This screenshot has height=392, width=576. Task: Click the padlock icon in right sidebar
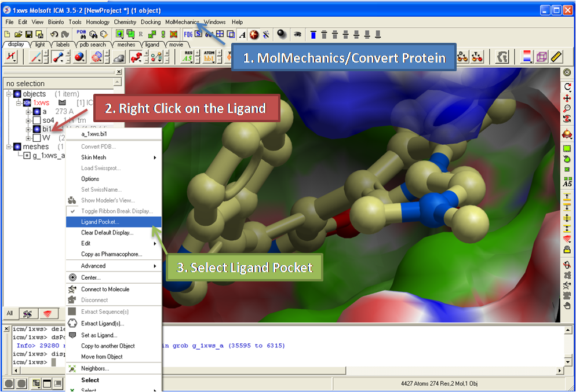tap(567, 250)
